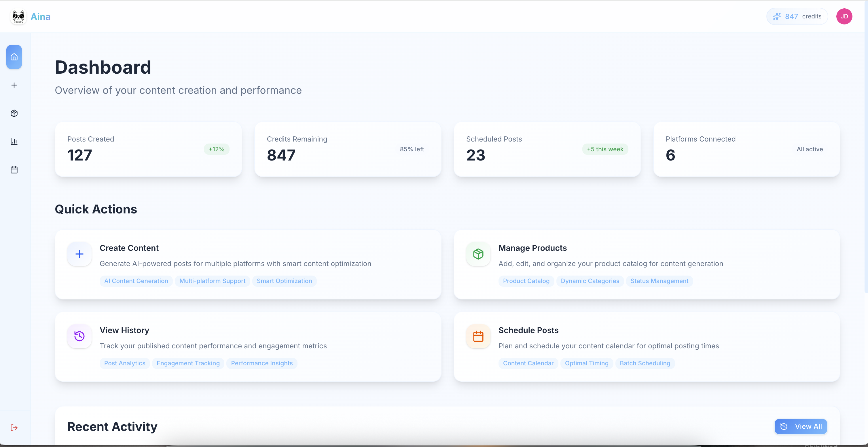Screen dimensions: 868x447
Task: Click the View History clock icon
Action: click(79, 336)
